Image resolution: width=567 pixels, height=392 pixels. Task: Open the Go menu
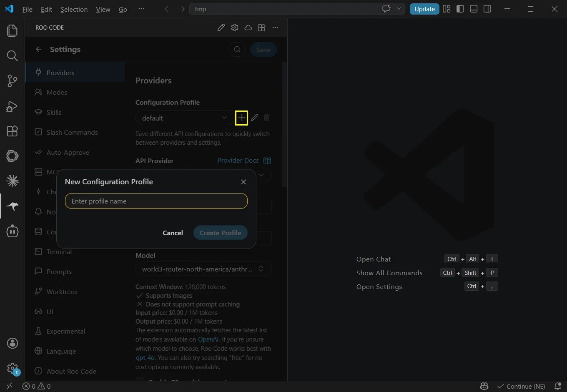point(123,9)
